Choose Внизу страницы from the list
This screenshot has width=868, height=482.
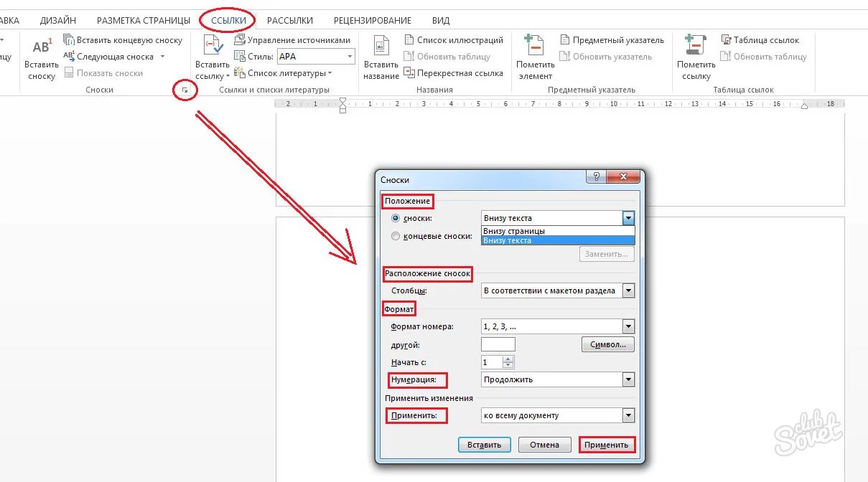click(x=558, y=231)
